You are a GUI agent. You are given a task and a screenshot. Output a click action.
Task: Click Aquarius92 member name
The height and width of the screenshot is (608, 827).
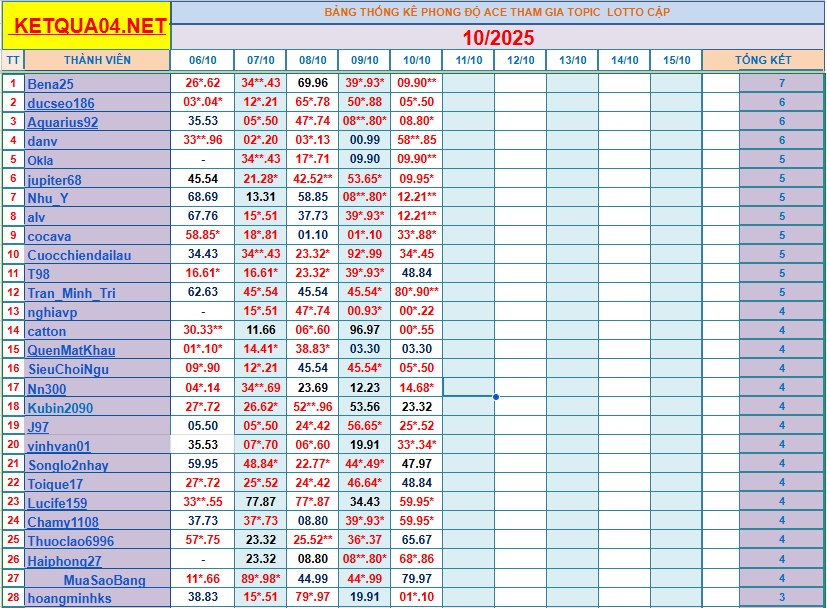63,122
